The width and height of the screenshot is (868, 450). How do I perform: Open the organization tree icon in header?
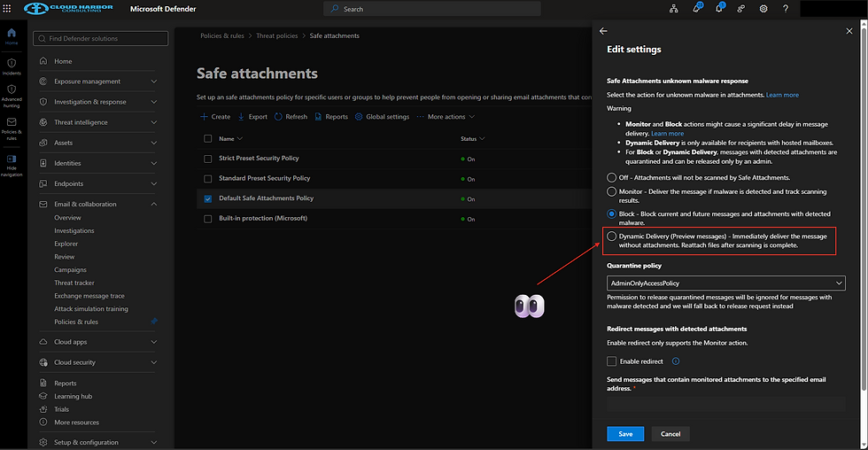coord(674,9)
